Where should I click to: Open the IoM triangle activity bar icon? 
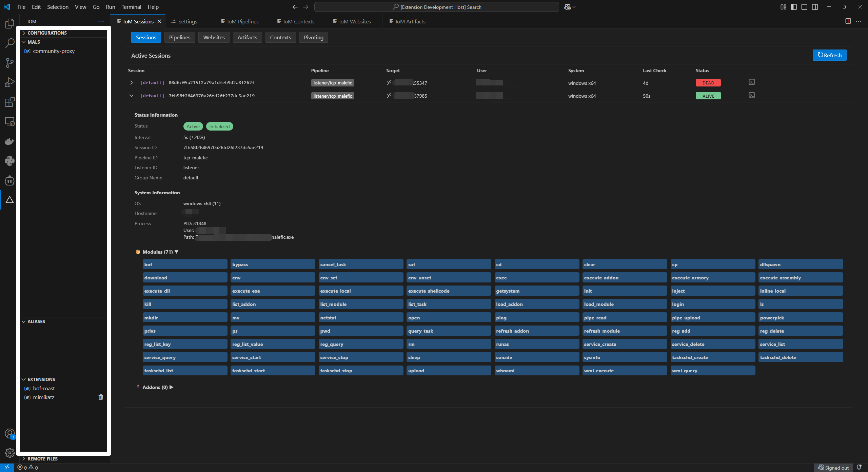click(x=9, y=200)
